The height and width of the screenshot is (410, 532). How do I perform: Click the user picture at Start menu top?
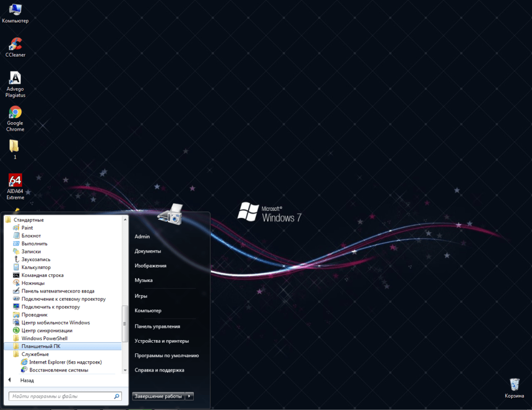170,214
